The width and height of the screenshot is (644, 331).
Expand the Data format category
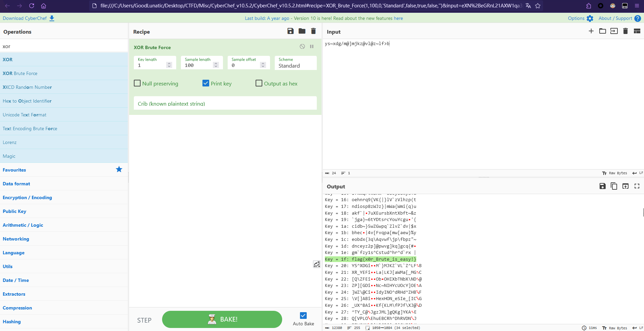64,184
